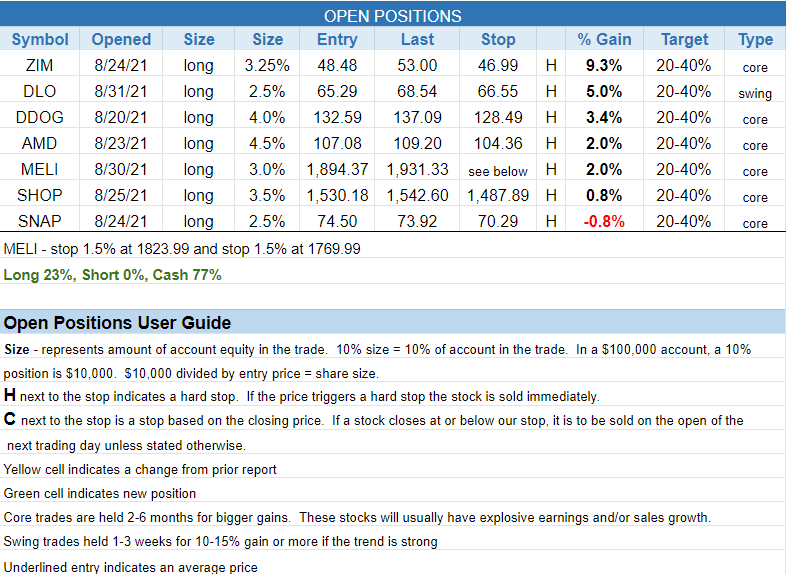The height and width of the screenshot is (574, 786).
Task: Click the Type column header
Action: coord(755,39)
